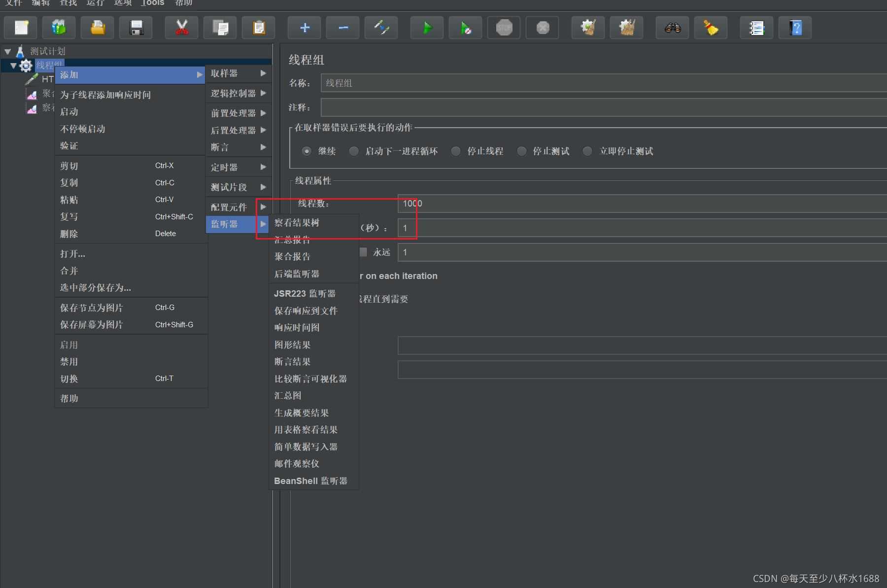Select the 停止线程 radio button
The image size is (887, 588).
pyautogui.click(x=456, y=151)
